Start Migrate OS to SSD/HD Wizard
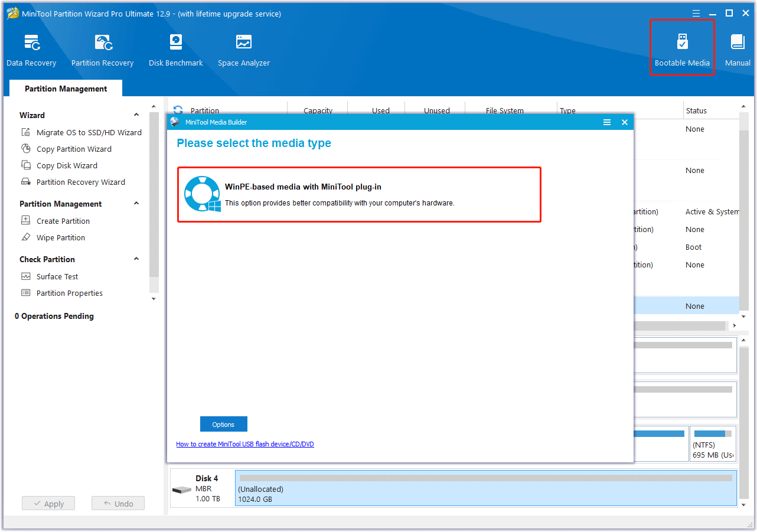The width and height of the screenshot is (757, 532). point(82,132)
